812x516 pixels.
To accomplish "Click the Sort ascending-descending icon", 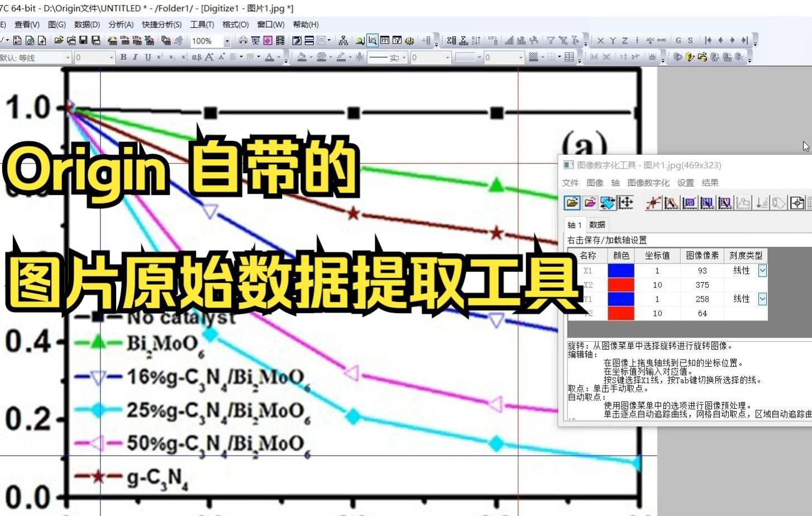I will (476, 40).
